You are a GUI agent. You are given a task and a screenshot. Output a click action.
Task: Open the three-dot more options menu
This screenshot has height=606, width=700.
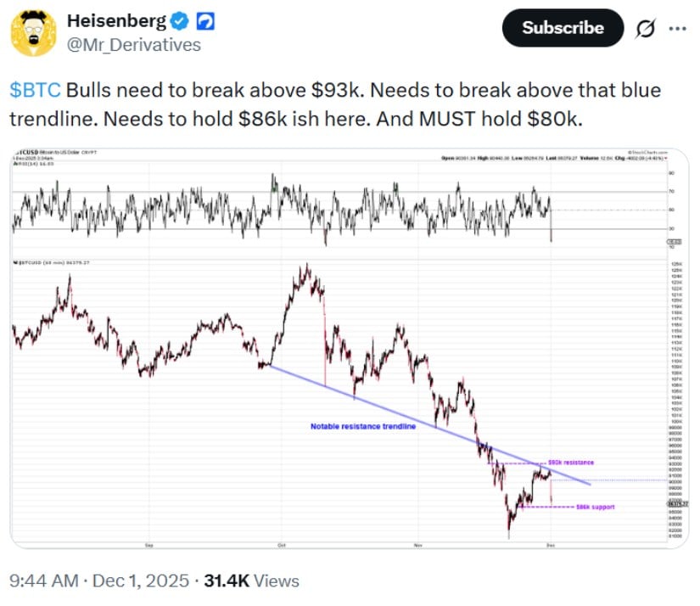tap(678, 28)
